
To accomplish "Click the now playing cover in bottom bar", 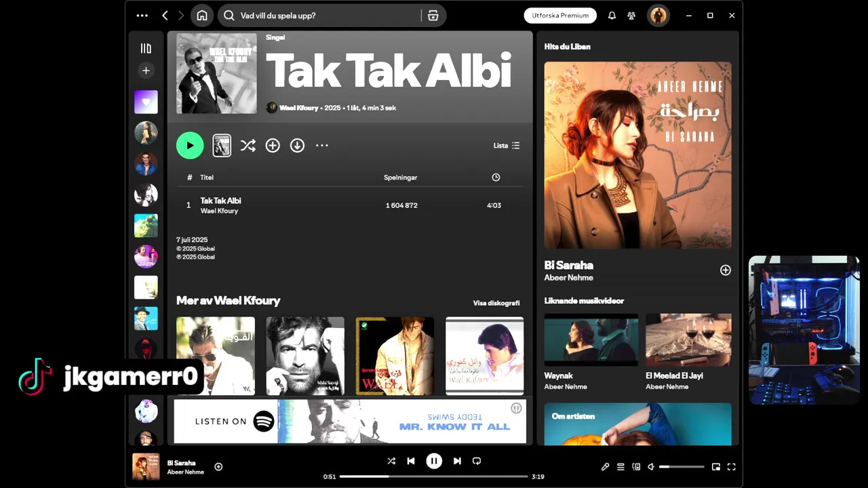I will tap(146, 466).
